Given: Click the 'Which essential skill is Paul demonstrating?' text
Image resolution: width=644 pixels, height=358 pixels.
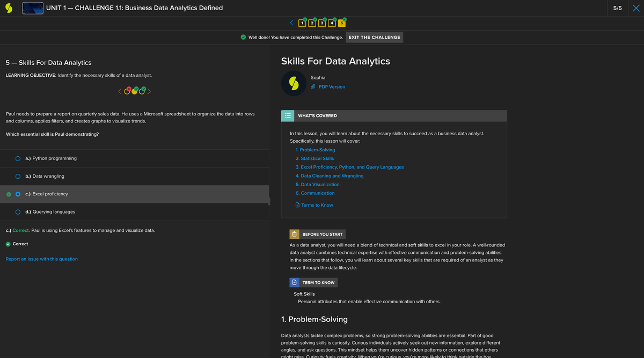Looking at the screenshot, I should 52,134.
